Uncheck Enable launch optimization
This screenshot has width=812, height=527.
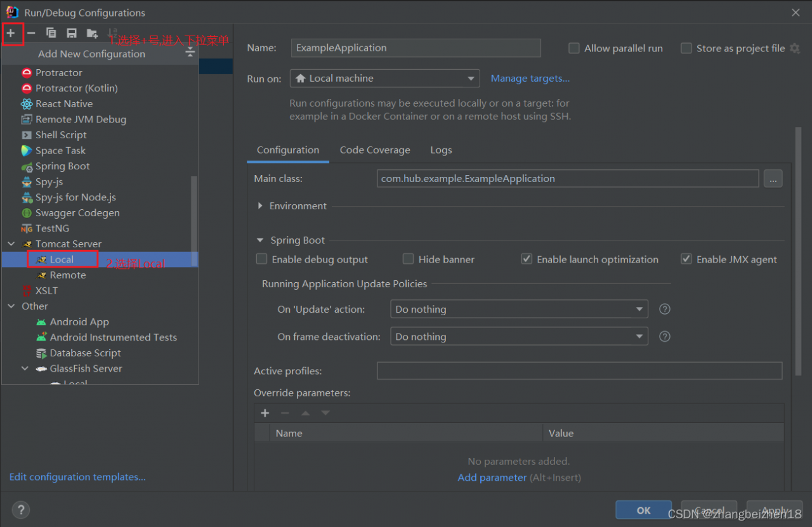pos(527,259)
